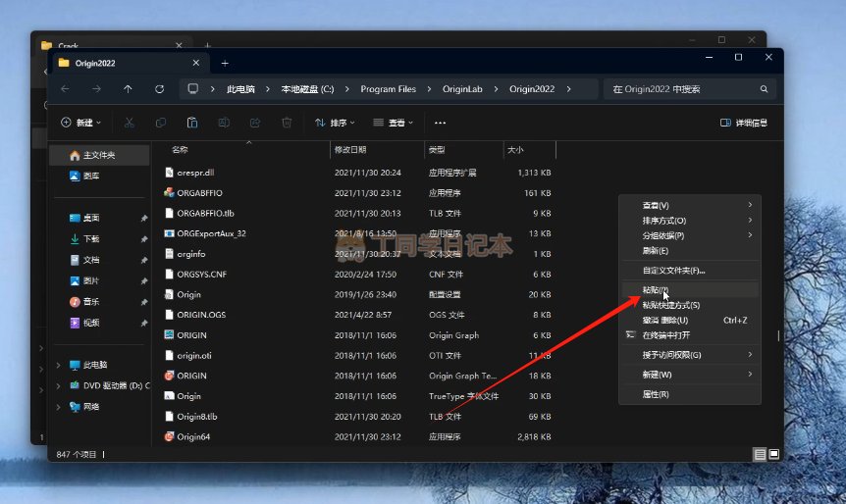This screenshot has height=504, width=846.
Task: Open 音乐 folder in the sidebar
Action: (91, 302)
